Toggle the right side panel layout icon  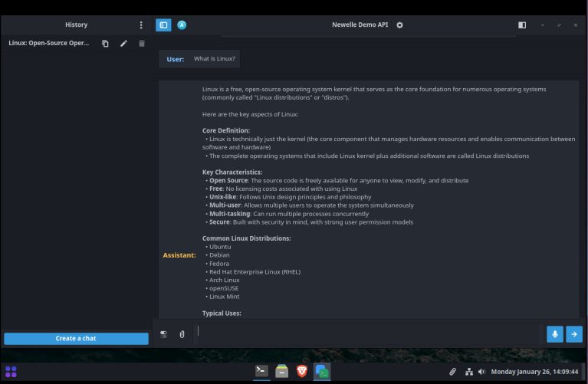tap(522, 25)
